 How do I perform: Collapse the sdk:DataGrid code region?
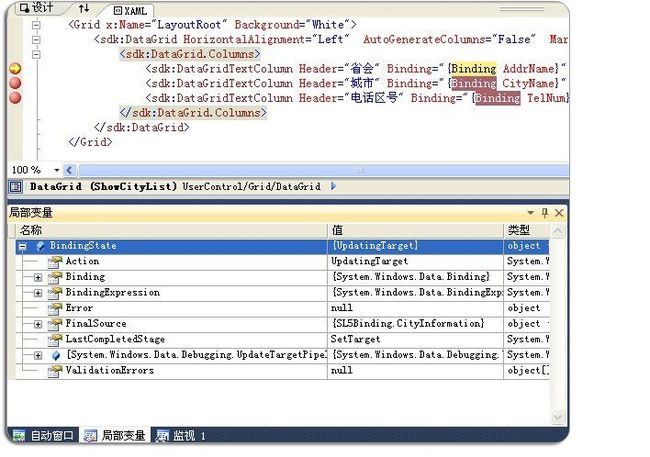tap(36, 40)
